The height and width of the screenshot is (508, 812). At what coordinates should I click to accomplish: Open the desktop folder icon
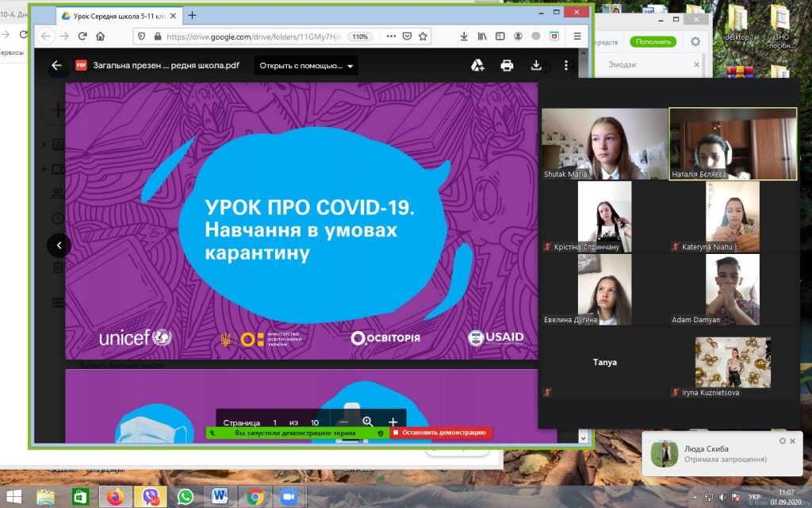coord(738,22)
